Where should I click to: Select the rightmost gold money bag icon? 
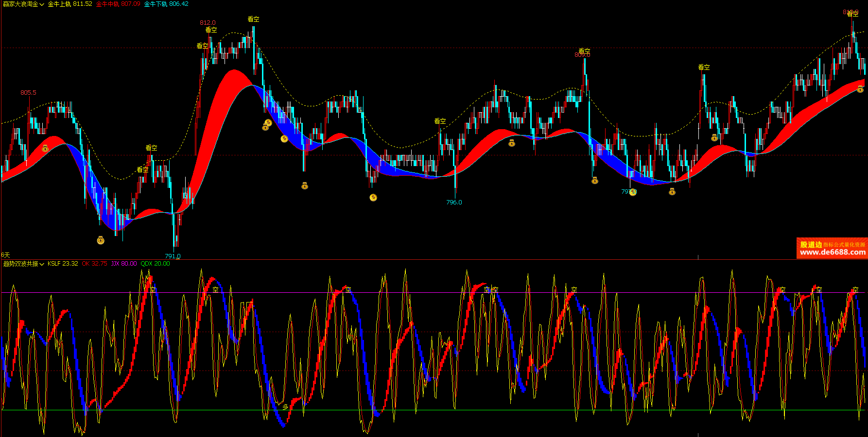point(860,89)
